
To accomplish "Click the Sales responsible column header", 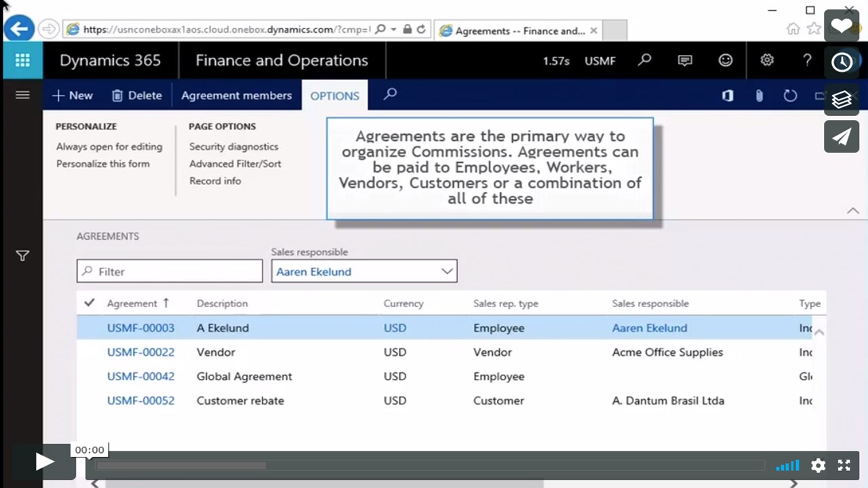I will click(650, 304).
